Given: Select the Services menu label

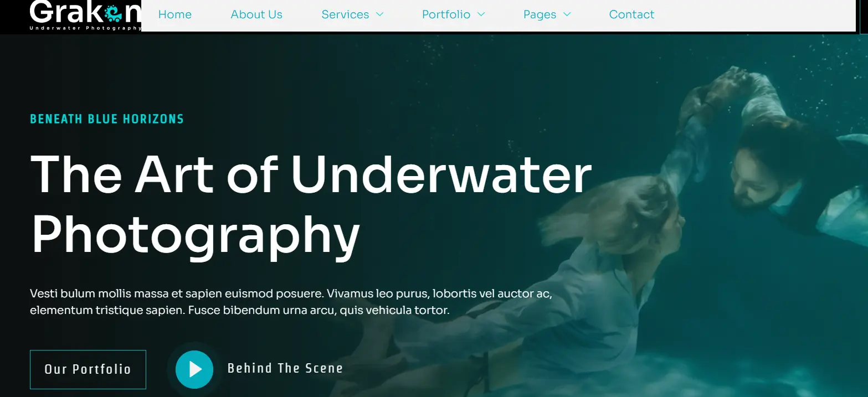Looking at the screenshot, I should click(x=345, y=14).
